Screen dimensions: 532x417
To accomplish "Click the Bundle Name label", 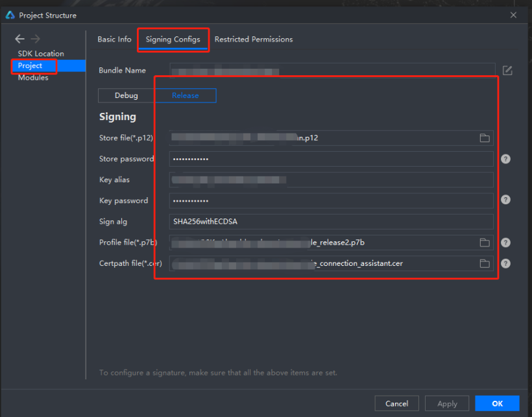I will point(122,71).
